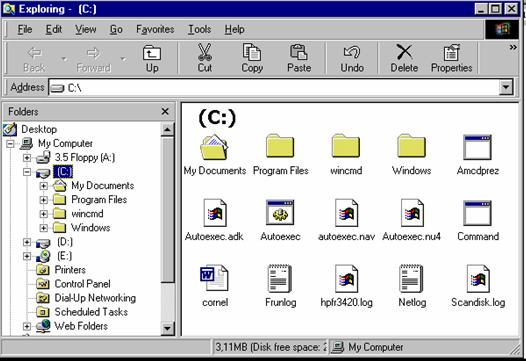
Task: Select Control Panel in folder tree
Action: [82, 284]
